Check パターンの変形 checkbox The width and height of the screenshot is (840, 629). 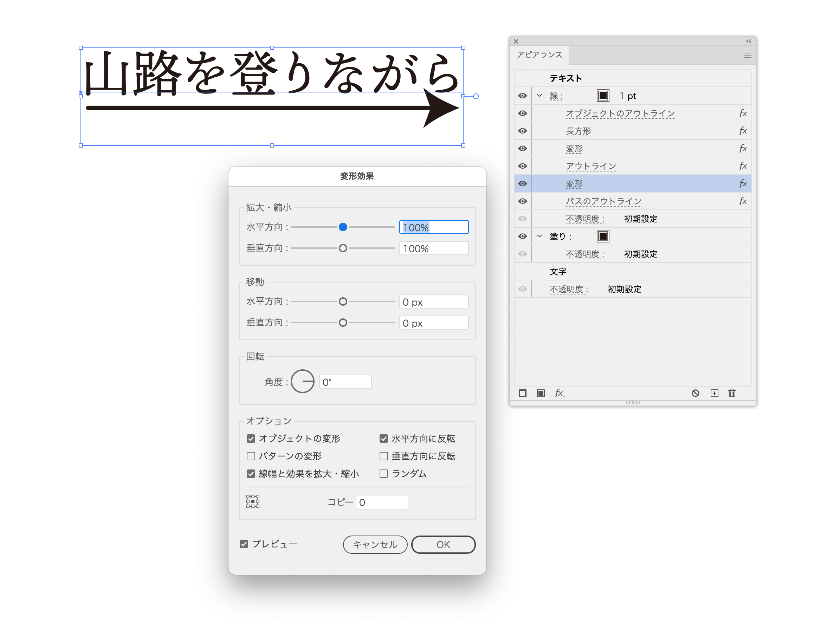coord(251,456)
